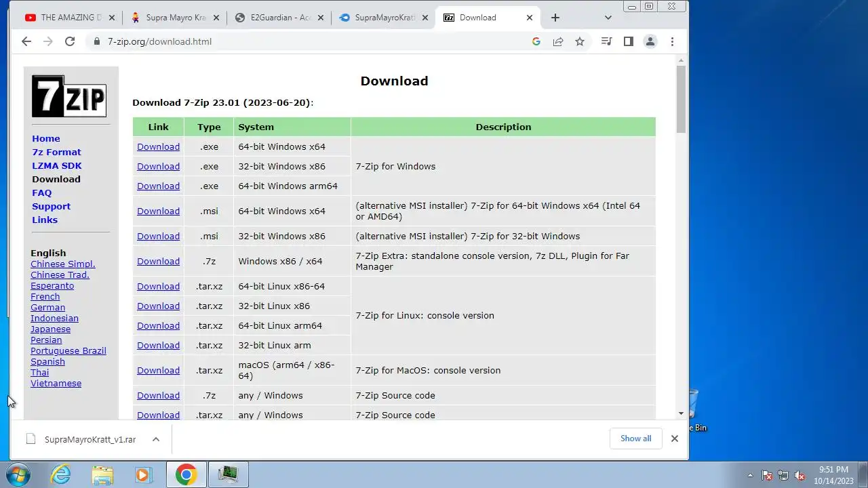Open Windows Media Player on taskbar
868x488 pixels.
pos(143,474)
